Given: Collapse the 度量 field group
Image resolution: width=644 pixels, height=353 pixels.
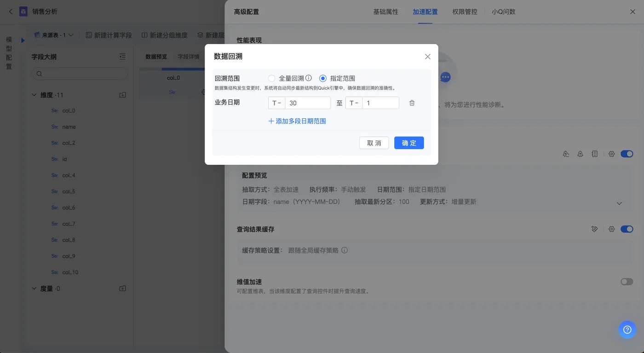Looking at the screenshot, I should point(34,289).
